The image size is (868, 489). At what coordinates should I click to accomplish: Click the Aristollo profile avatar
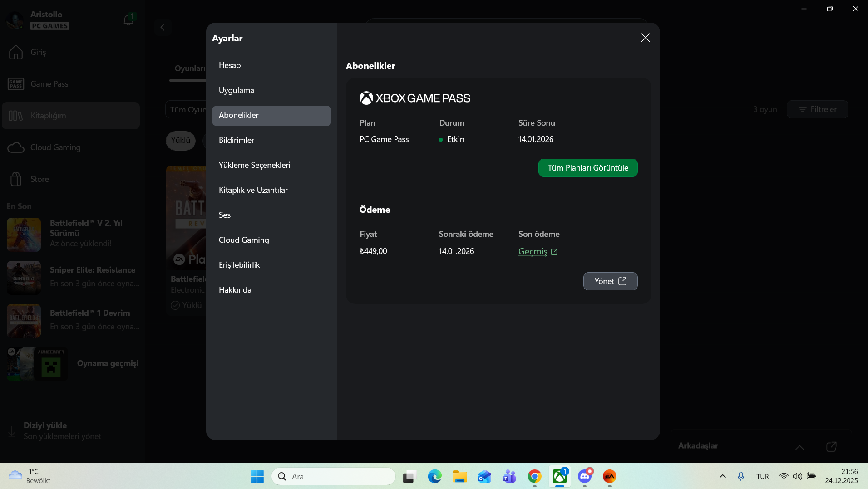pyautogui.click(x=15, y=20)
